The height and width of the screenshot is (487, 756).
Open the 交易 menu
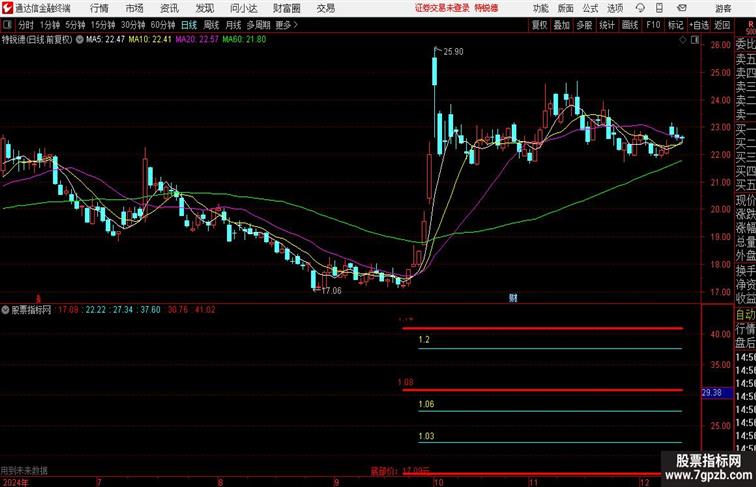pos(326,8)
